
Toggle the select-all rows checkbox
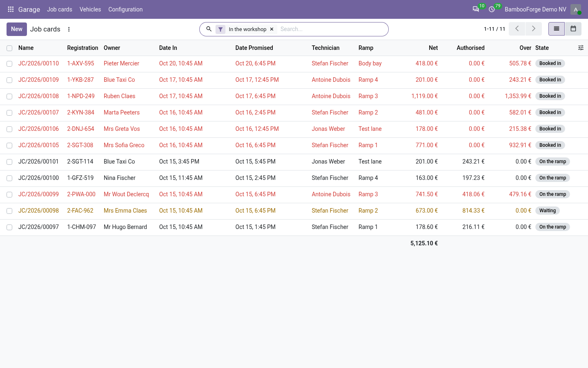(x=9, y=48)
